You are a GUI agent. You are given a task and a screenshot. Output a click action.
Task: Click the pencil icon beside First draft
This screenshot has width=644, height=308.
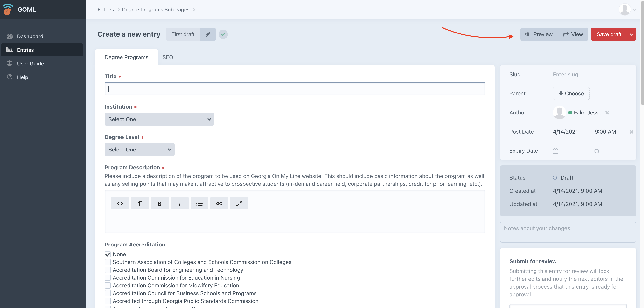point(208,34)
